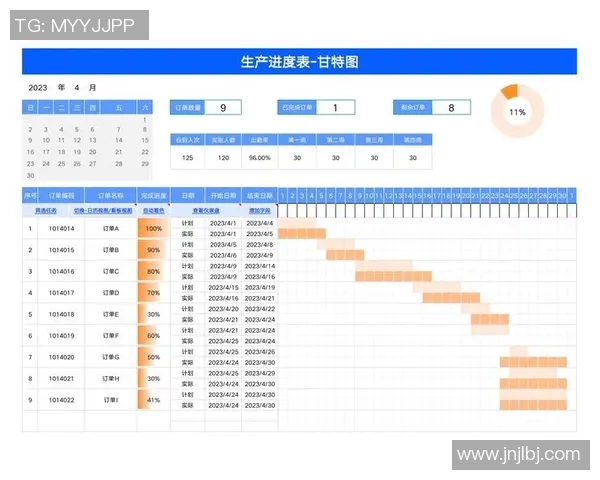The image size is (600, 480).
Task: Click 订单I actual Gantt bar
Action: tap(533, 405)
